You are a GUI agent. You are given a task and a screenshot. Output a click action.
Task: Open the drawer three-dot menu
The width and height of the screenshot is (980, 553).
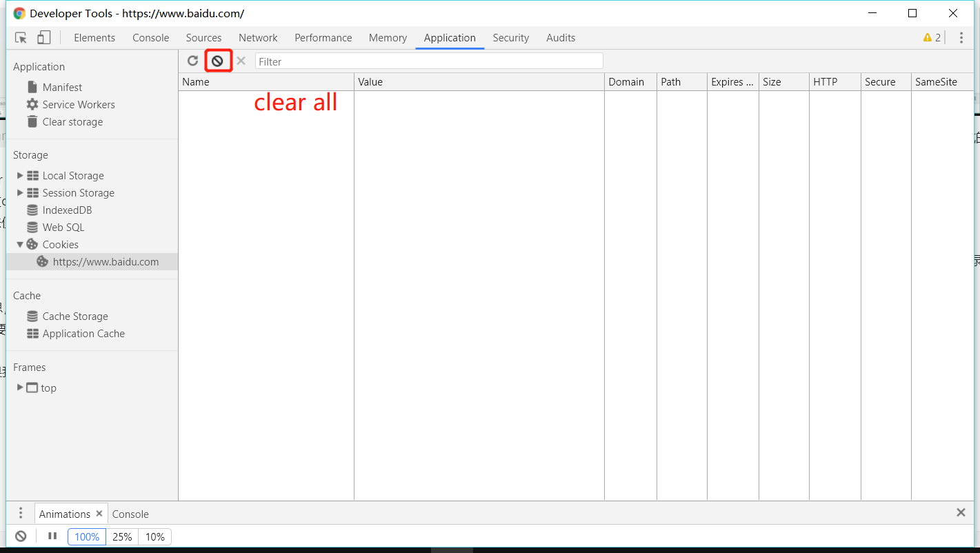tap(21, 513)
